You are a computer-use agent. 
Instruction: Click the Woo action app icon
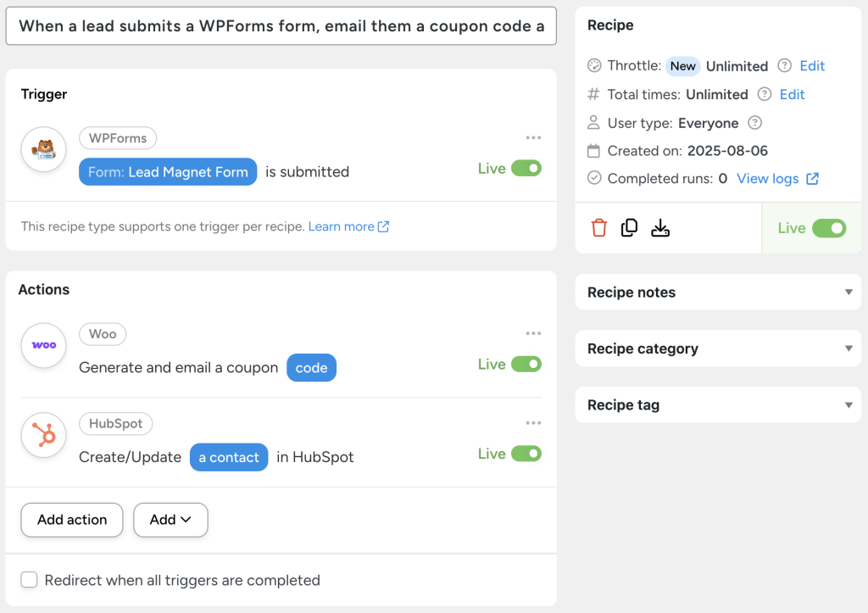(42, 345)
